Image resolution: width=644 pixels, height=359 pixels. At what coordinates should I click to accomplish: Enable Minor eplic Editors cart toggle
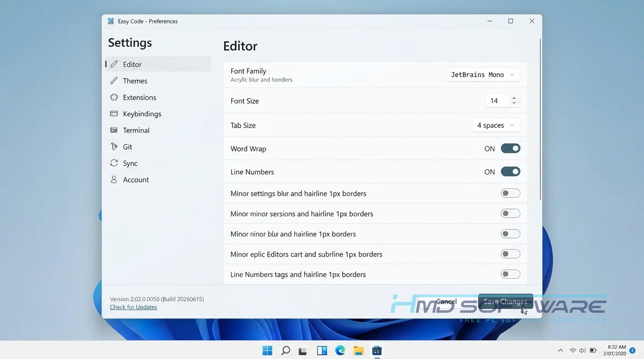pos(511,254)
